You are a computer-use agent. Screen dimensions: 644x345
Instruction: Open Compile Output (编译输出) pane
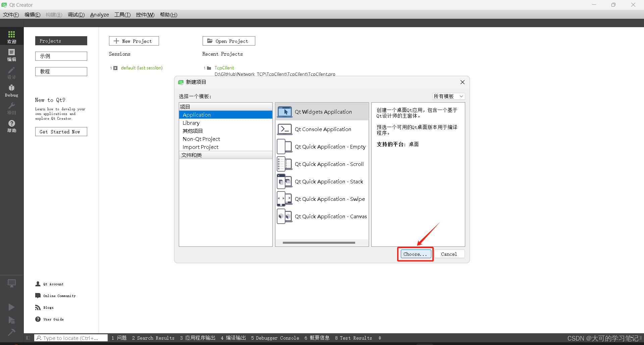[x=233, y=338]
